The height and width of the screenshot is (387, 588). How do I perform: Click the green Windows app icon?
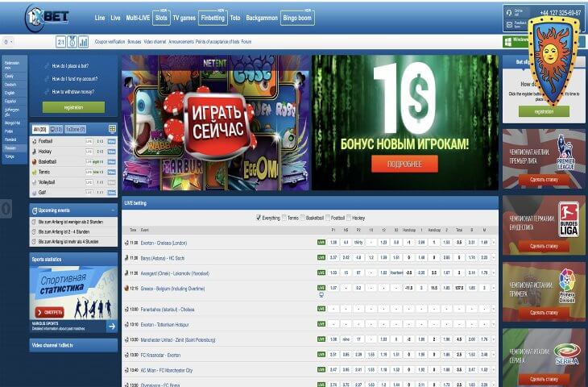click(x=508, y=41)
